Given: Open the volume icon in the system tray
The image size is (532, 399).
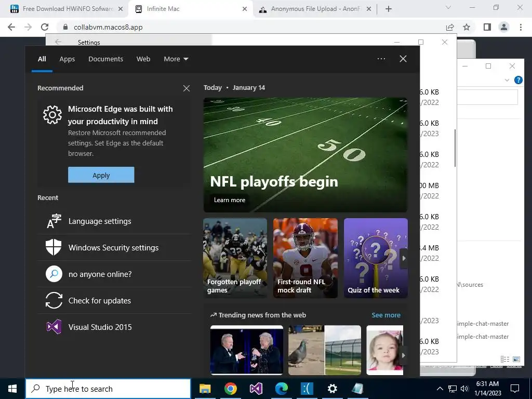Looking at the screenshot, I should coord(464,389).
